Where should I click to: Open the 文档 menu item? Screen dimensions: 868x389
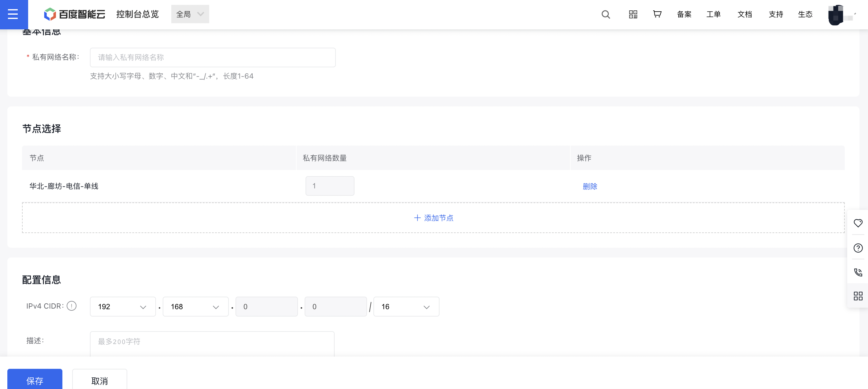pos(745,14)
